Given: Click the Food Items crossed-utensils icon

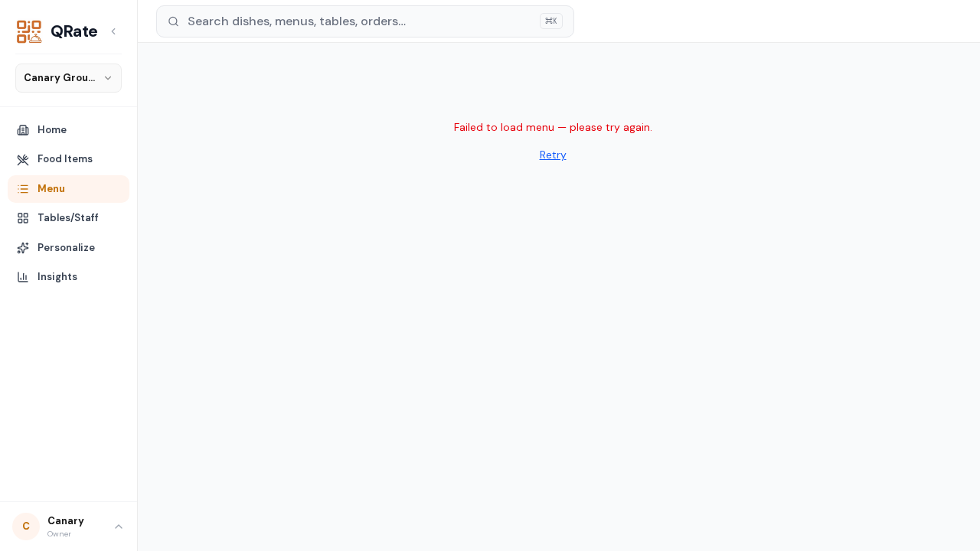Looking at the screenshot, I should tap(23, 159).
